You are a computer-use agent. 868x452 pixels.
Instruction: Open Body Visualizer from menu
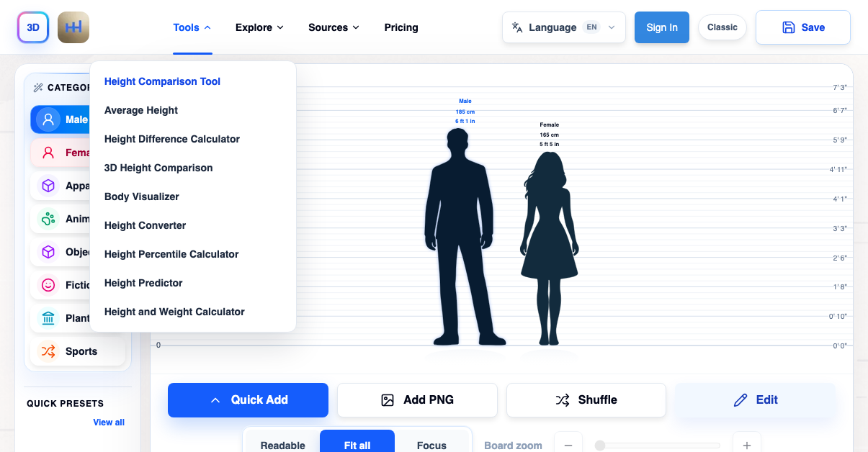[x=142, y=196]
